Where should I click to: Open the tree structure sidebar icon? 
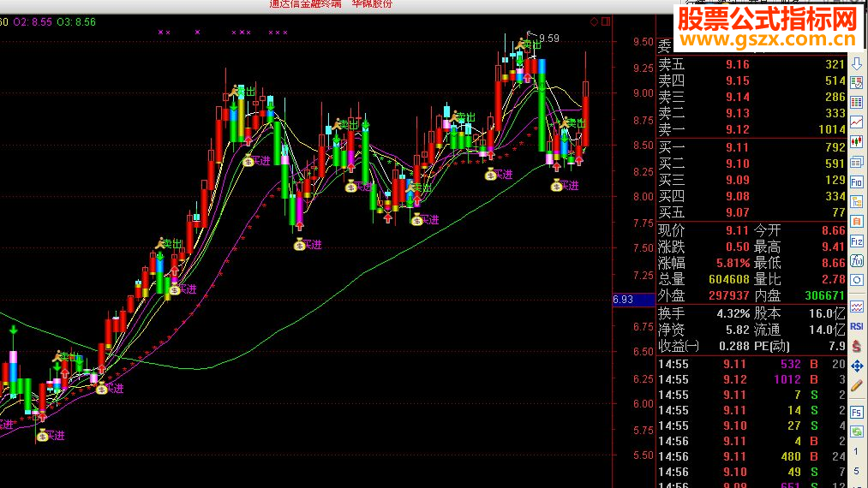pos(856,202)
